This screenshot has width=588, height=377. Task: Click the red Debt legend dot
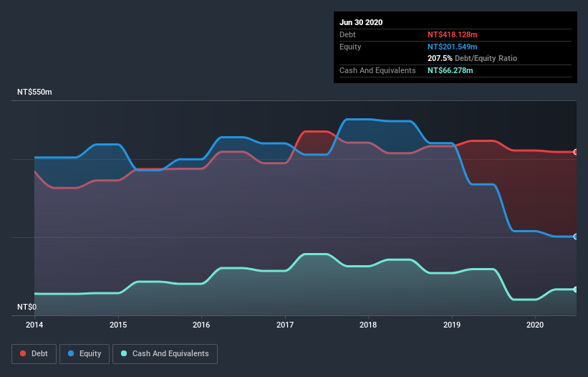23,353
